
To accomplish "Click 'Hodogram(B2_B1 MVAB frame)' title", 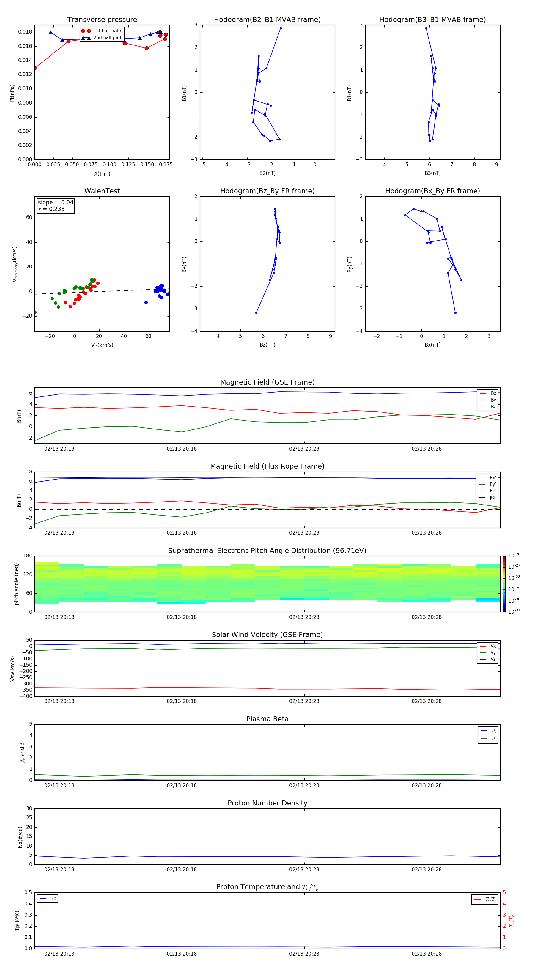I will pyautogui.click(x=267, y=20).
